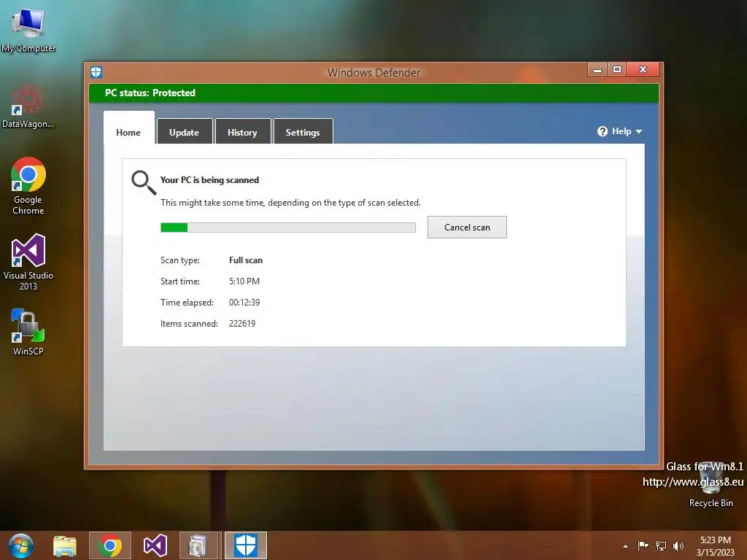The height and width of the screenshot is (560, 747).
Task: Launch Google Chrome from the desktop
Action: [x=28, y=186]
